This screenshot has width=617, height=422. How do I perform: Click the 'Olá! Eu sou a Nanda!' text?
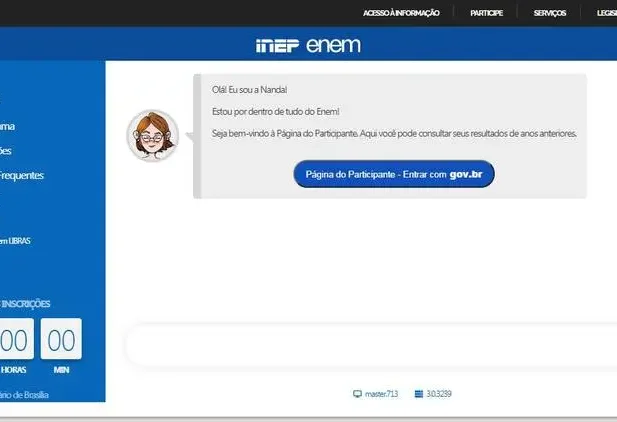(x=249, y=90)
